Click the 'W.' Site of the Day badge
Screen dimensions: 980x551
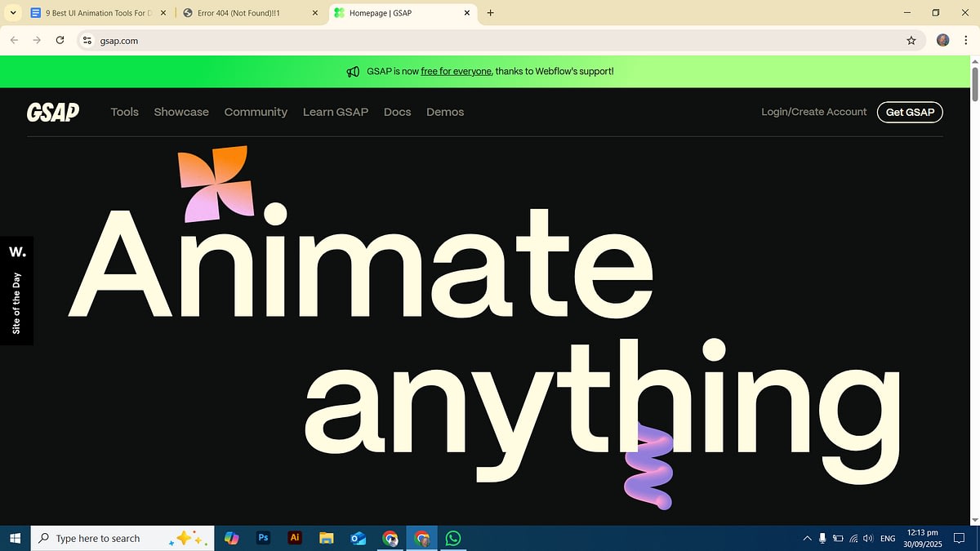(16, 290)
